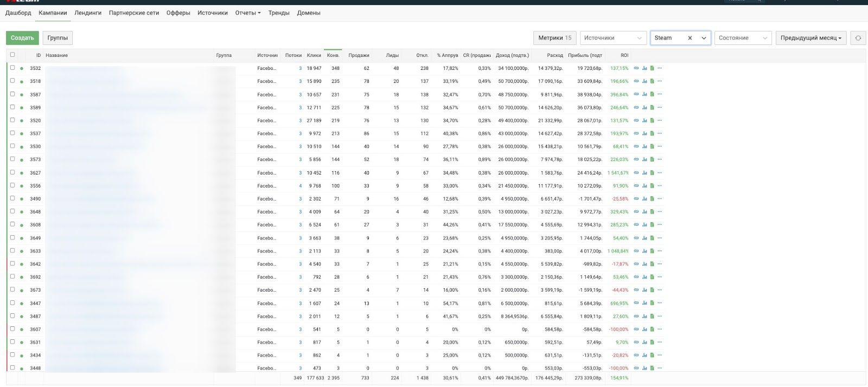Click the green Создать button

[x=22, y=38]
